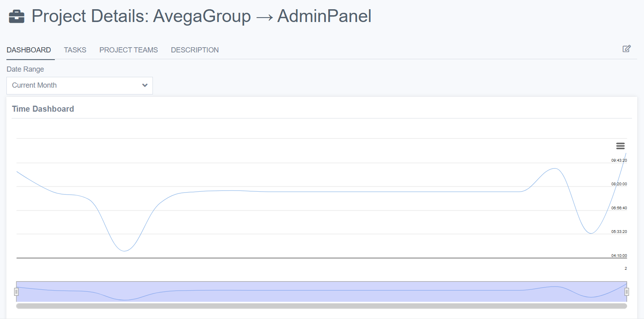Click the gray horizontal scrollbar under the chart

[321, 306]
